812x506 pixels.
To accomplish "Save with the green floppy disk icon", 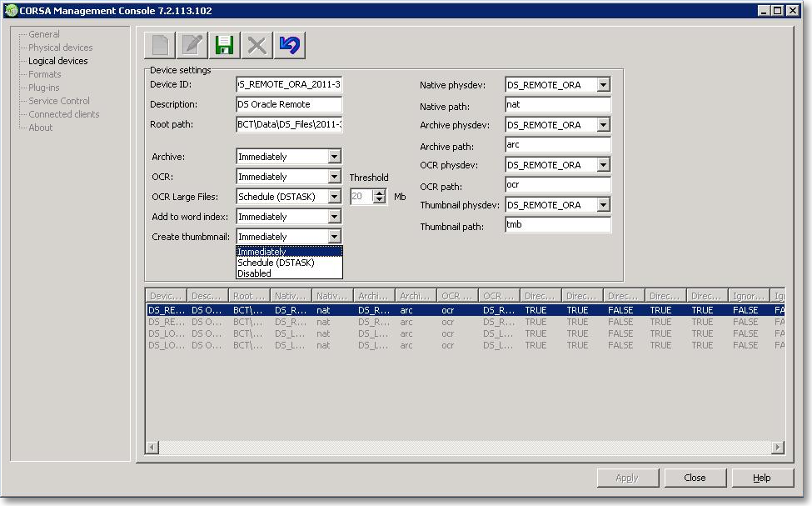I will 224,45.
